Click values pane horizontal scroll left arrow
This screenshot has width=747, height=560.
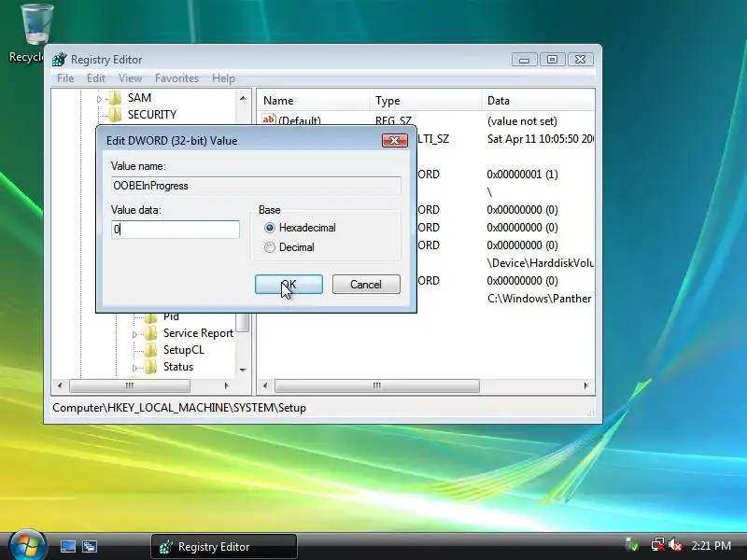[x=265, y=385]
